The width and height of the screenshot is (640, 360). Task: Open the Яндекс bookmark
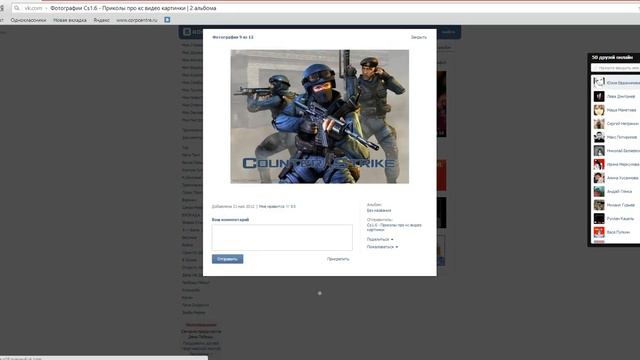tap(102, 20)
